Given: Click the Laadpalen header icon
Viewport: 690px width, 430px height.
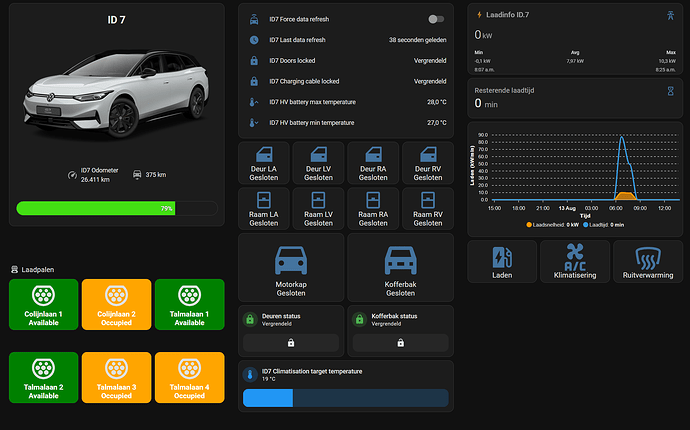Looking at the screenshot, I should click(x=14, y=269).
